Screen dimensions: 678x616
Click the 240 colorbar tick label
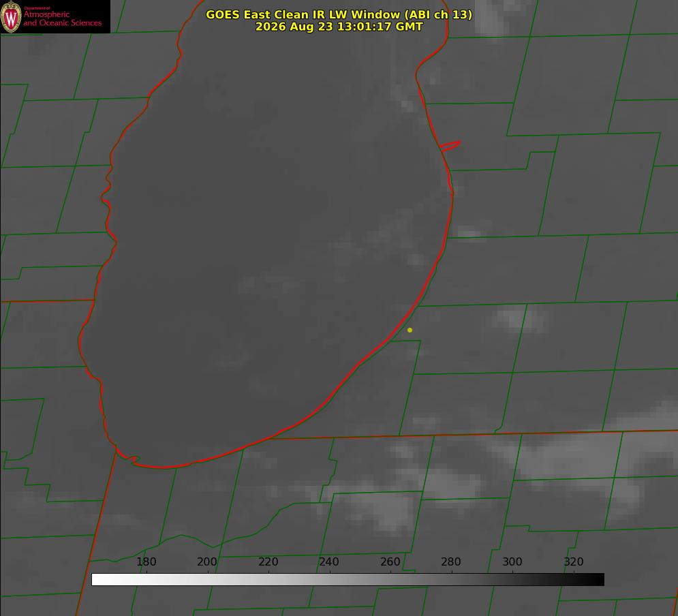point(329,561)
